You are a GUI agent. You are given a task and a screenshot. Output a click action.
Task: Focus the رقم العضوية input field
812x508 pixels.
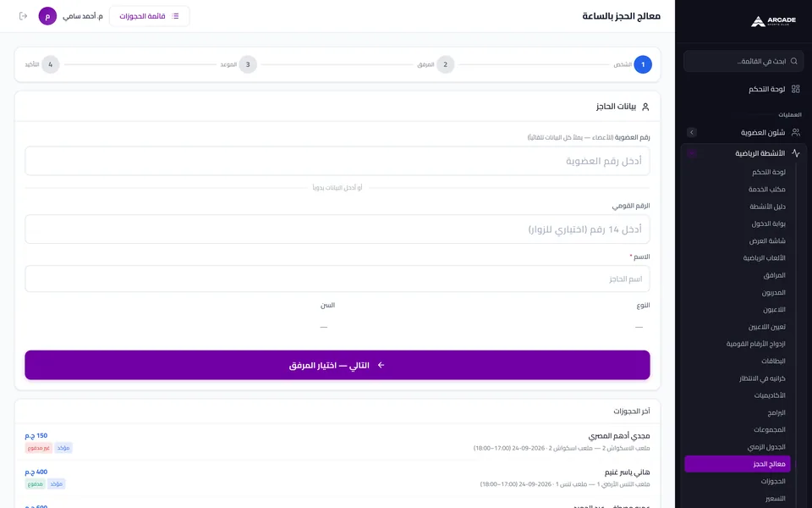(x=337, y=161)
